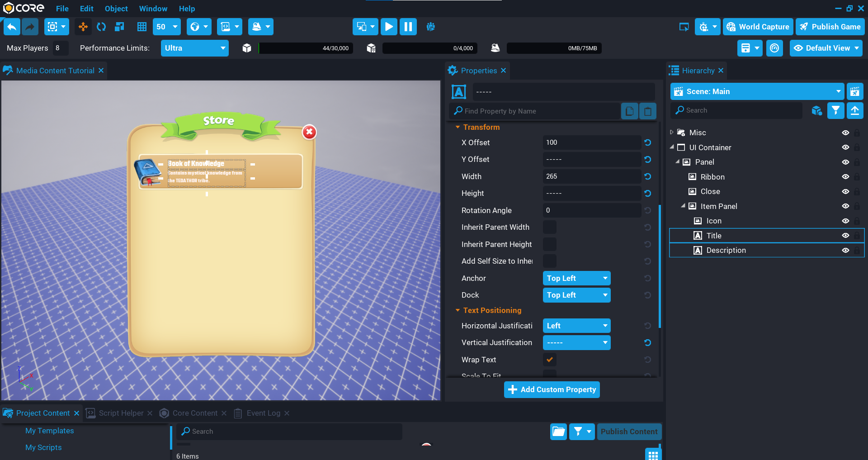The width and height of the screenshot is (868, 460).
Task: Toggle grid snapping icon
Action: pos(142,27)
